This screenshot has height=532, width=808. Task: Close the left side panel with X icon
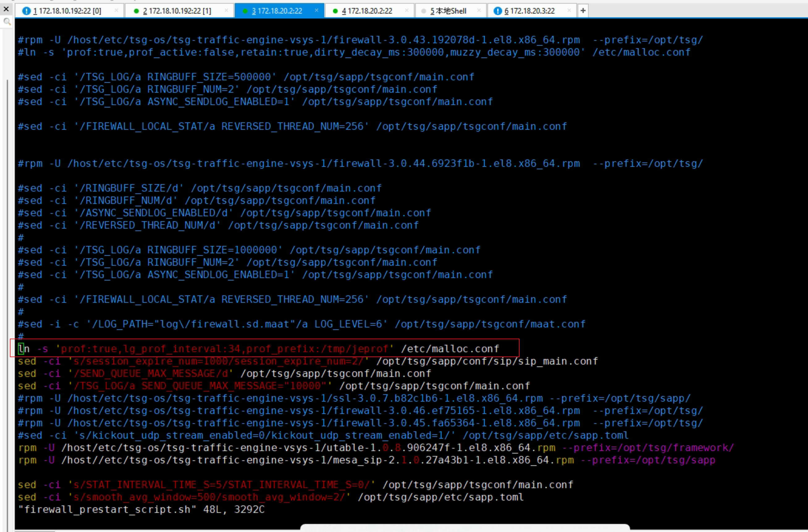pyautogui.click(x=6, y=9)
